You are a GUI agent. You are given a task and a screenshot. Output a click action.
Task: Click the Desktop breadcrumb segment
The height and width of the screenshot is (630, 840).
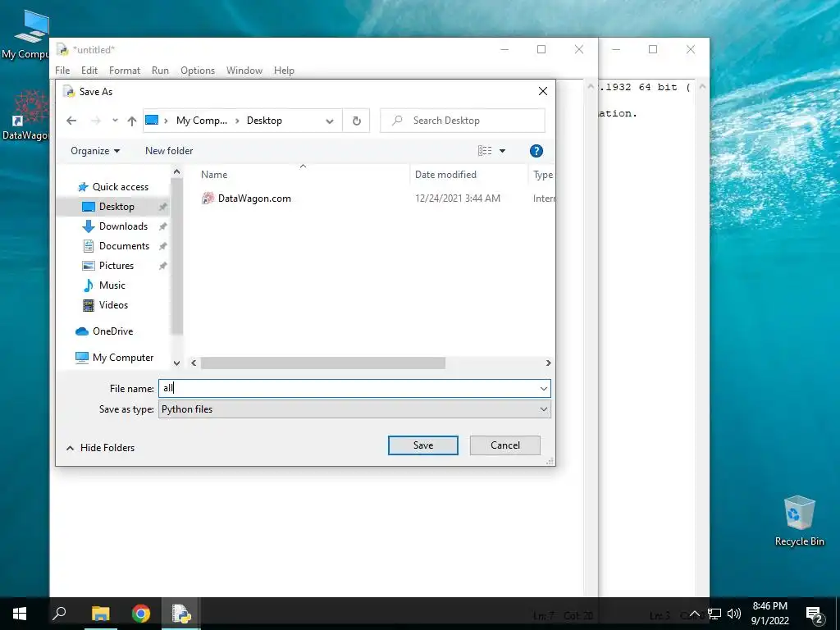click(x=264, y=121)
